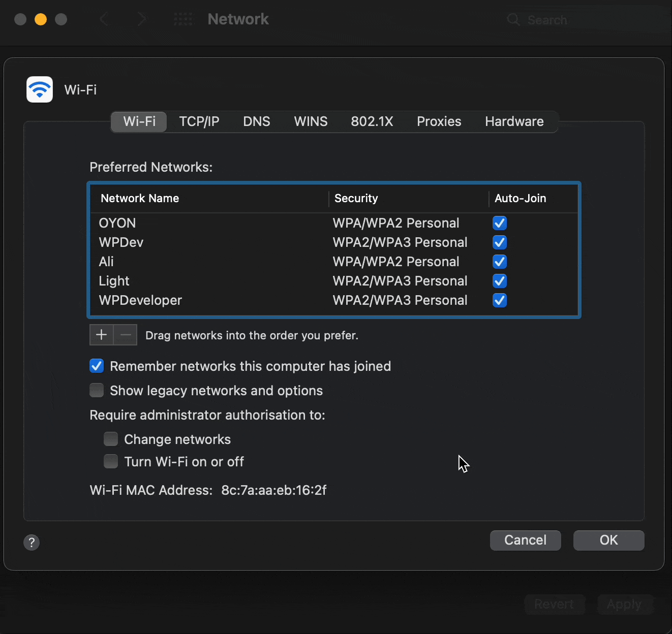This screenshot has width=672, height=634.
Task: Click the search magnifier icon
Action: point(513,19)
